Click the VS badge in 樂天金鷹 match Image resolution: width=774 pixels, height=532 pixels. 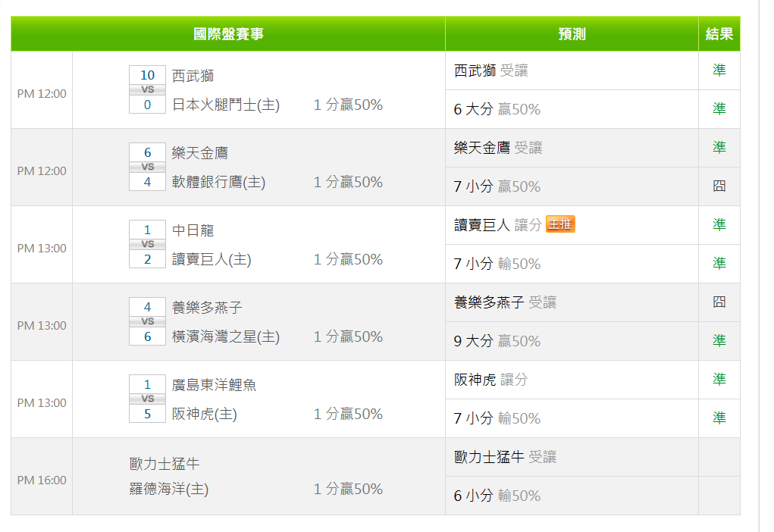point(147,167)
